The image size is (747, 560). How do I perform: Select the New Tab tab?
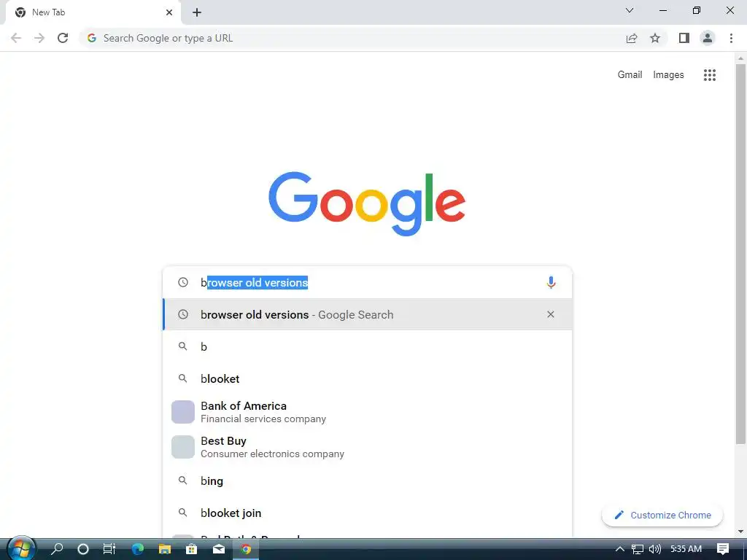(93, 12)
